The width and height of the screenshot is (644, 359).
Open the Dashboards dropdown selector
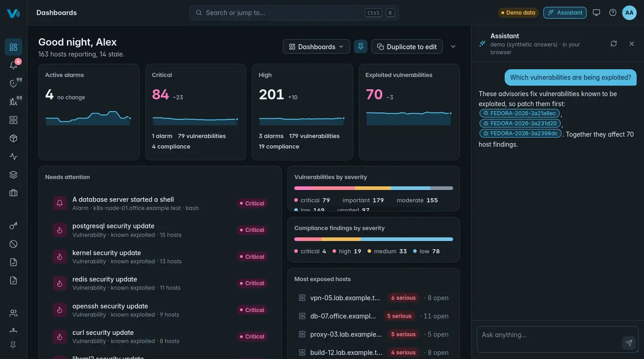pos(317,46)
